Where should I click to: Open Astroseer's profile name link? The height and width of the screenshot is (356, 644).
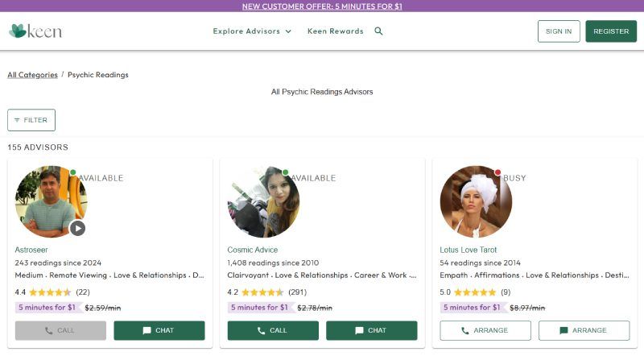point(31,250)
